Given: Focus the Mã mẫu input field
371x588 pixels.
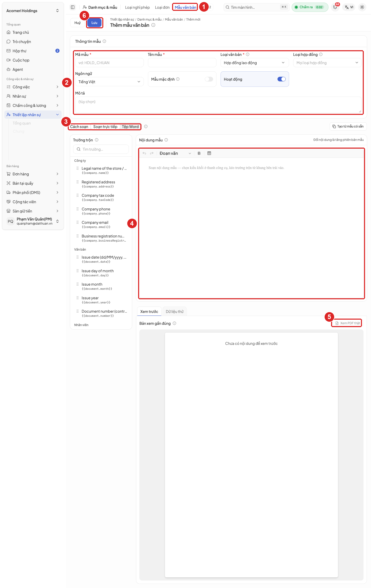Looking at the screenshot, I should tap(109, 63).
